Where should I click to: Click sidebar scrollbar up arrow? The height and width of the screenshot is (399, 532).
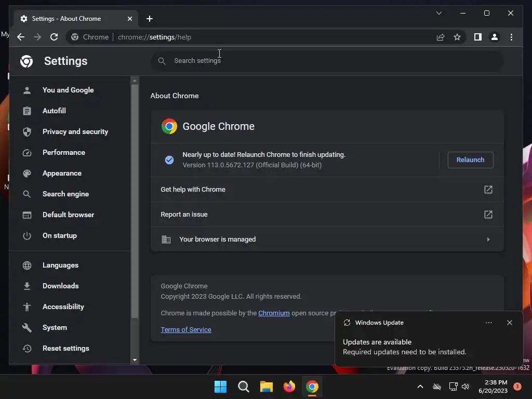135,81
